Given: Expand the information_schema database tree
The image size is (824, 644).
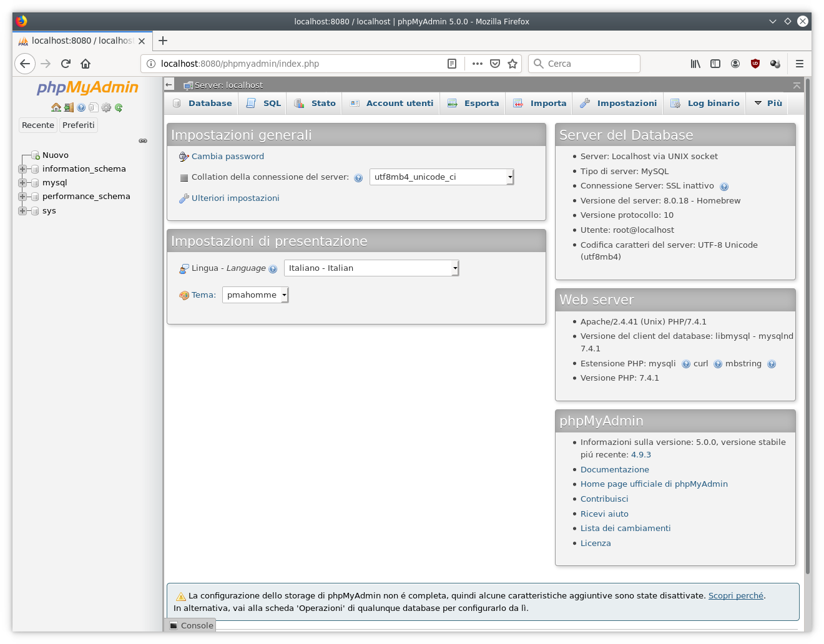Looking at the screenshot, I should click(x=22, y=169).
